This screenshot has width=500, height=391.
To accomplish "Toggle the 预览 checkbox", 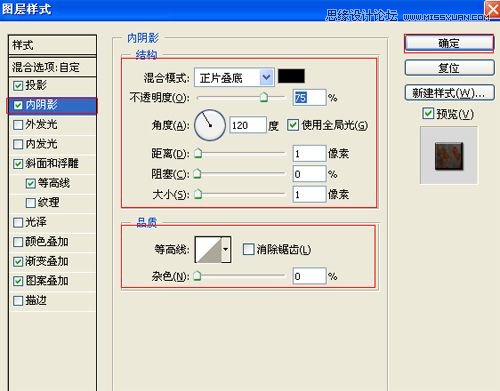I will click(x=428, y=113).
